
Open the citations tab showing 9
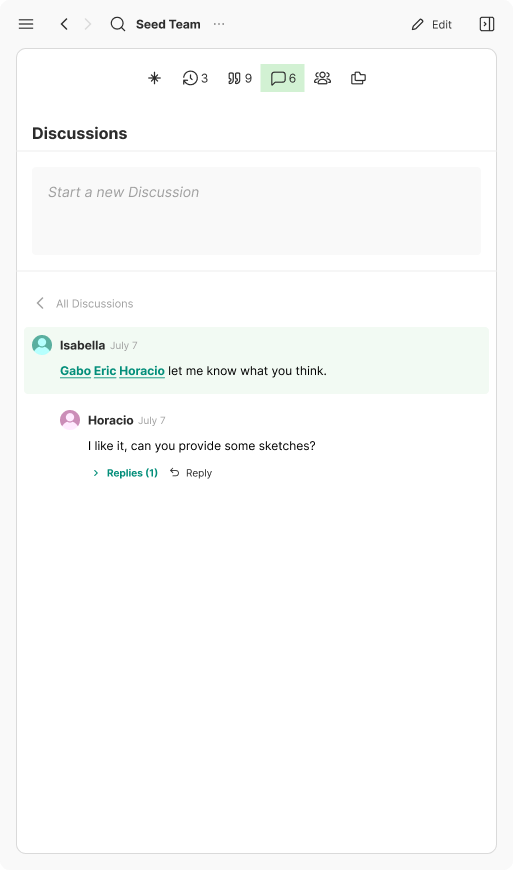click(x=240, y=78)
